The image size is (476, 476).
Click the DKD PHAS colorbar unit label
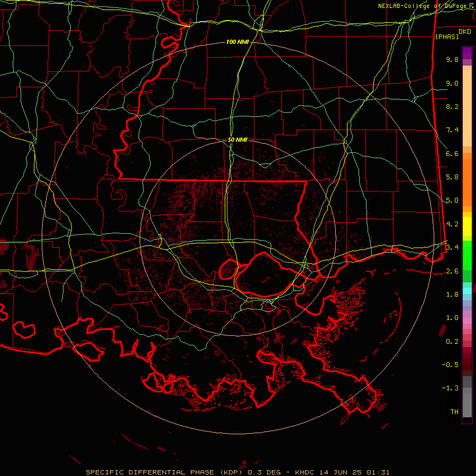click(x=453, y=34)
